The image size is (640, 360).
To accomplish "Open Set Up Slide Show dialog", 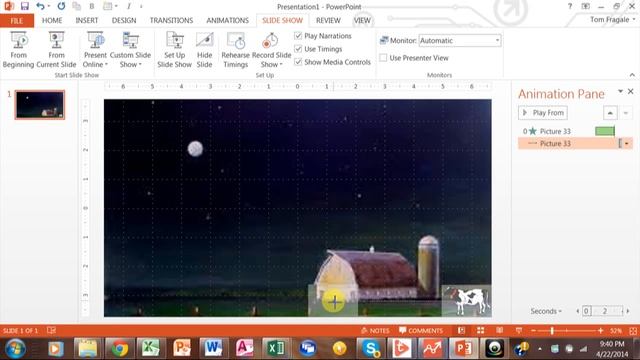I will (x=174, y=50).
